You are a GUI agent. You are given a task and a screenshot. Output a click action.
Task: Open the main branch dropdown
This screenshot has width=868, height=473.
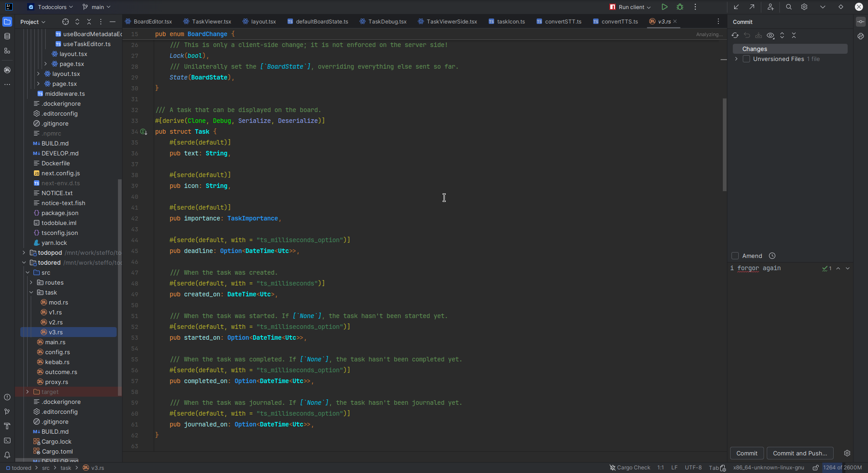97,7
